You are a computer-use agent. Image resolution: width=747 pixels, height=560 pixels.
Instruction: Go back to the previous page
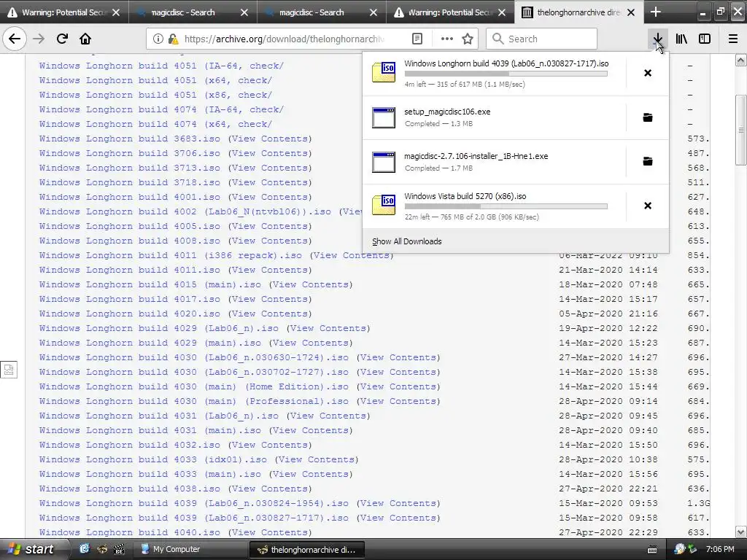pyautogui.click(x=15, y=39)
